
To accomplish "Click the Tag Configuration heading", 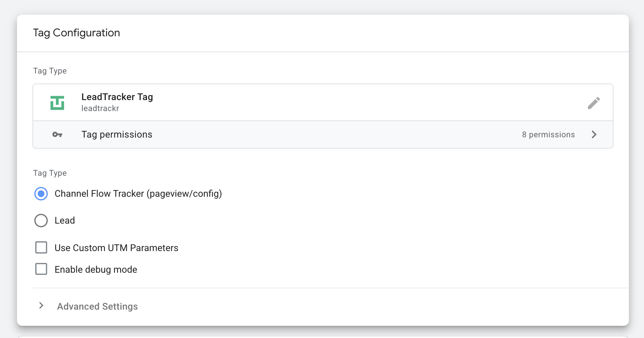I will click(x=77, y=33).
